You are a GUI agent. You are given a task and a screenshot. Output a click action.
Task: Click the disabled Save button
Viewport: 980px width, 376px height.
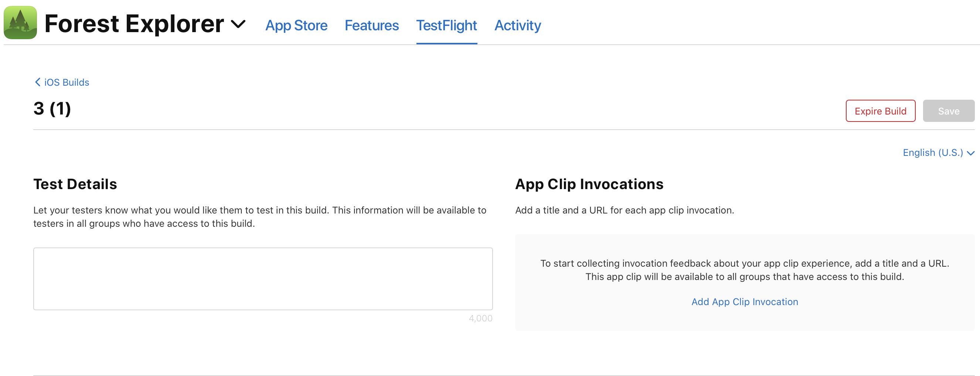pyautogui.click(x=949, y=111)
